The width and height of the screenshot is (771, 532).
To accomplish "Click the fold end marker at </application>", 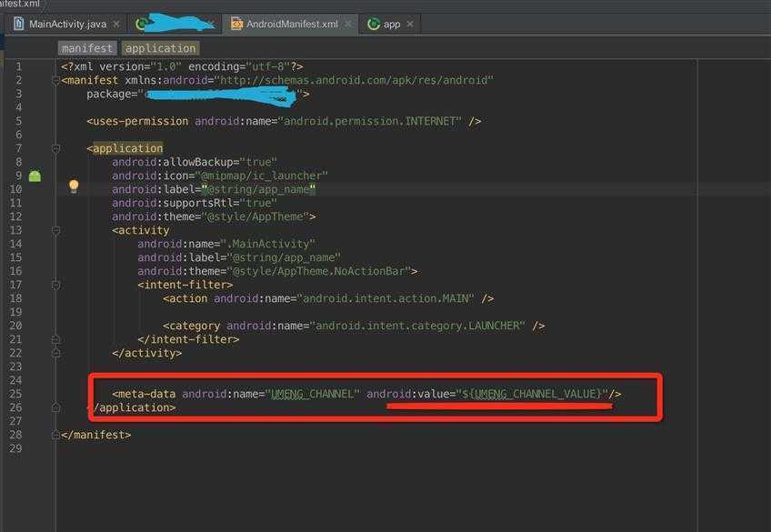I will (55, 407).
